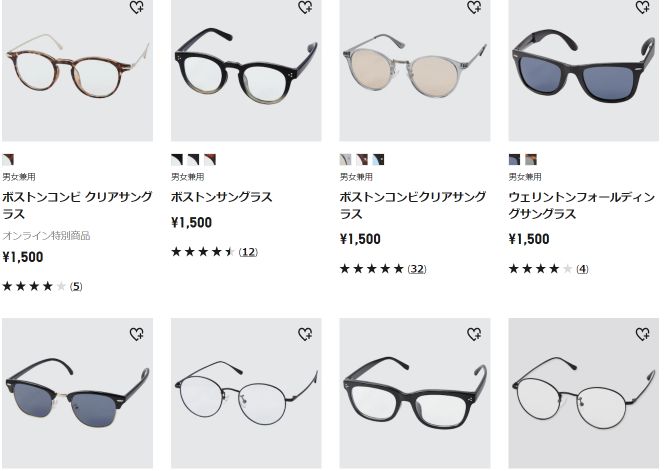The image size is (669, 471).
Task: Choose the red-brown third swatch for ボストンサングラス
Action: point(210,160)
